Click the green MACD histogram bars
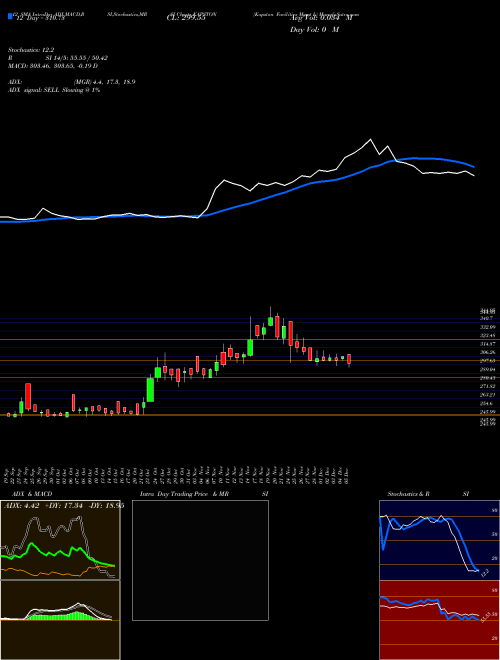Viewport: 500px width, 660px height. click(67, 615)
